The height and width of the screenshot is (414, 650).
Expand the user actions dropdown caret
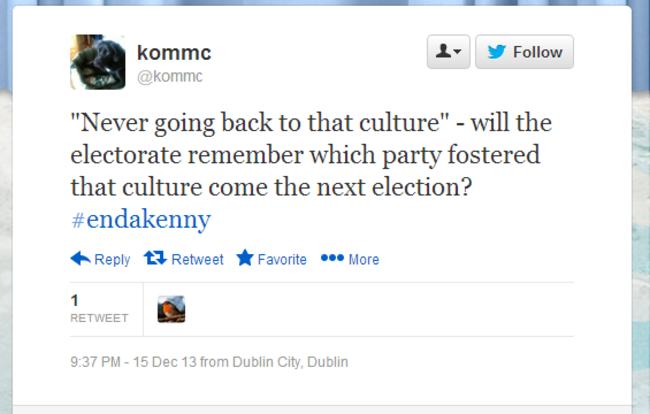coord(457,52)
